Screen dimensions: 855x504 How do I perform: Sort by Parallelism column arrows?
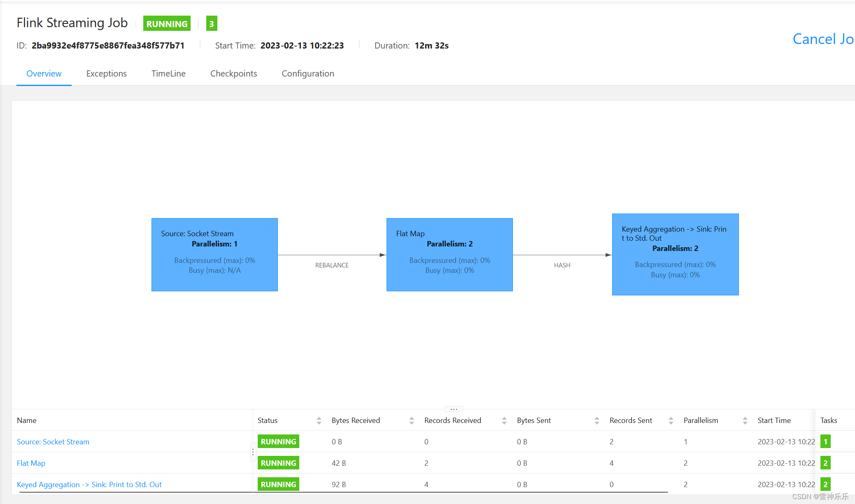[x=745, y=420]
